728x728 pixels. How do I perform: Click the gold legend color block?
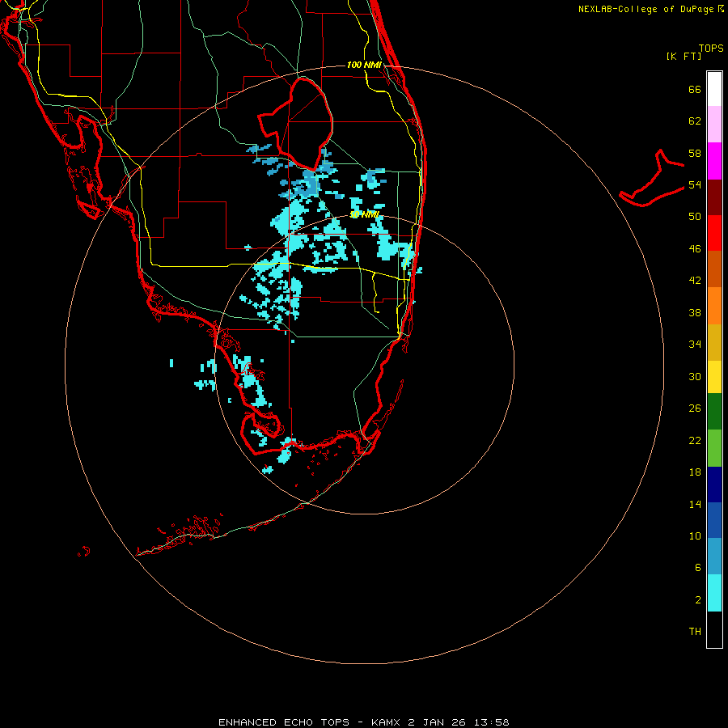tap(714, 342)
